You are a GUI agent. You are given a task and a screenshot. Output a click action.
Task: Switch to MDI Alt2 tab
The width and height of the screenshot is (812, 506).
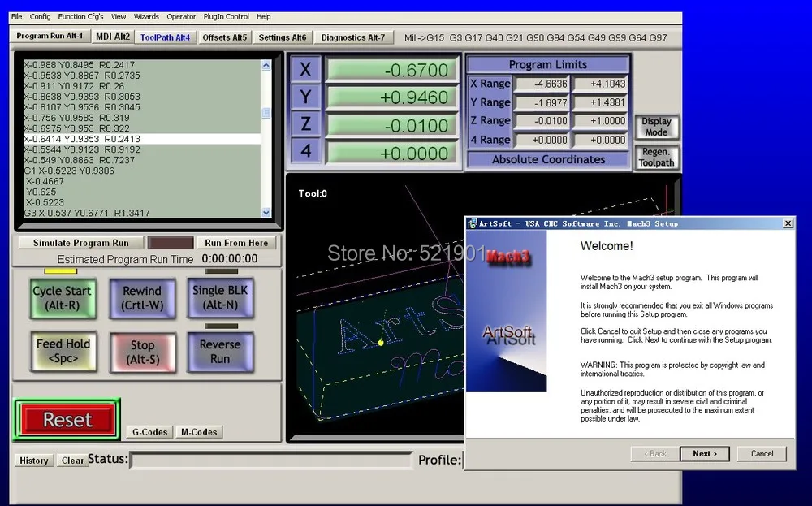[x=113, y=37]
